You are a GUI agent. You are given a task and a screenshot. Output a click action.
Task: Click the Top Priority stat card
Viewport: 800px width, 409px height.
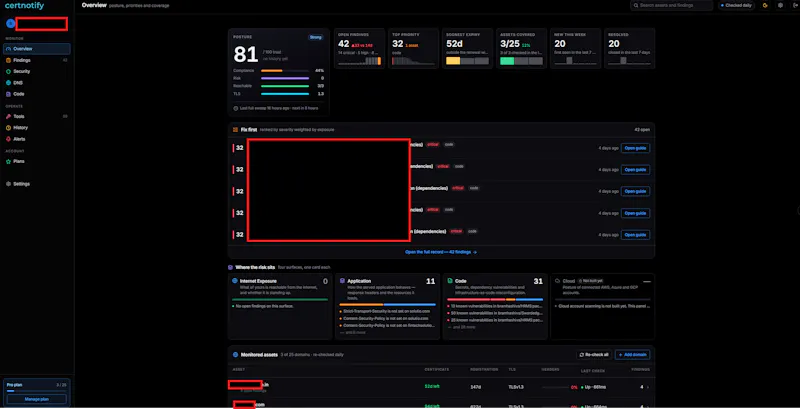click(414, 48)
